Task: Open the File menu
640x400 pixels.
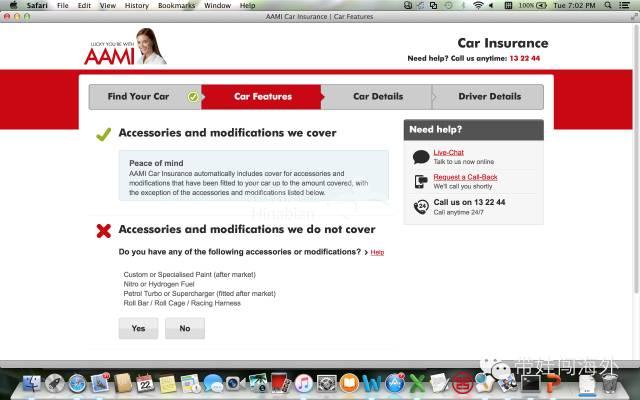Action: click(62, 5)
